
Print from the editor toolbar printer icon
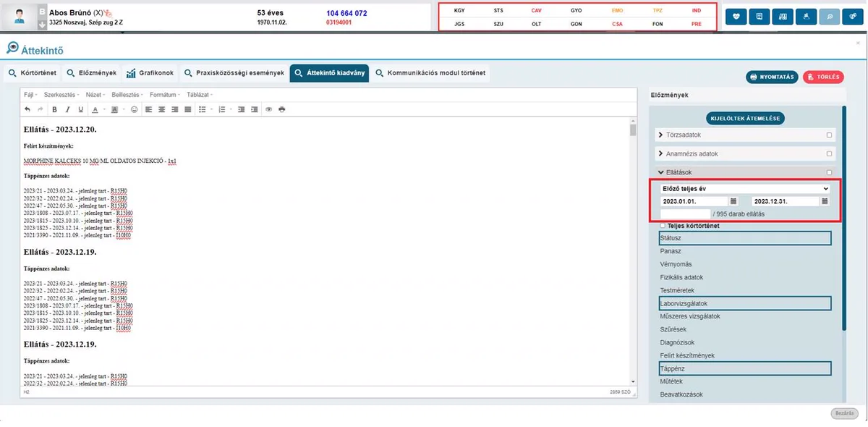(281, 109)
